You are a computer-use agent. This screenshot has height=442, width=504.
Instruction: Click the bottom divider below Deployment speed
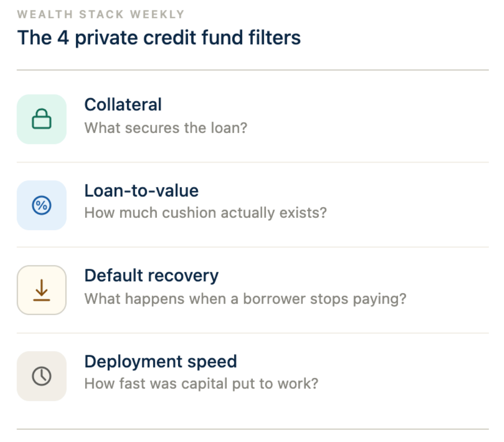252,429
